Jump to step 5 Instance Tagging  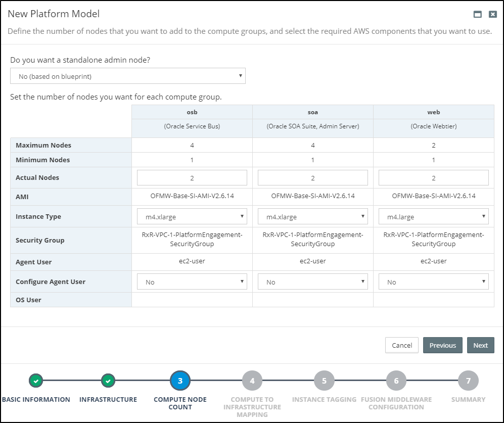(x=324, y=381)
